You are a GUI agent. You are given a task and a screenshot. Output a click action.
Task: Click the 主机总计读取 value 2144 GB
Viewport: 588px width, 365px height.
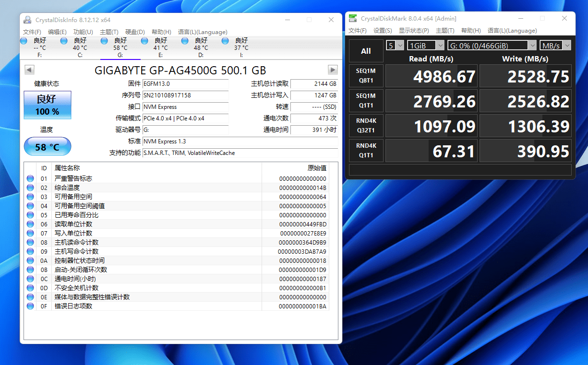314,84
